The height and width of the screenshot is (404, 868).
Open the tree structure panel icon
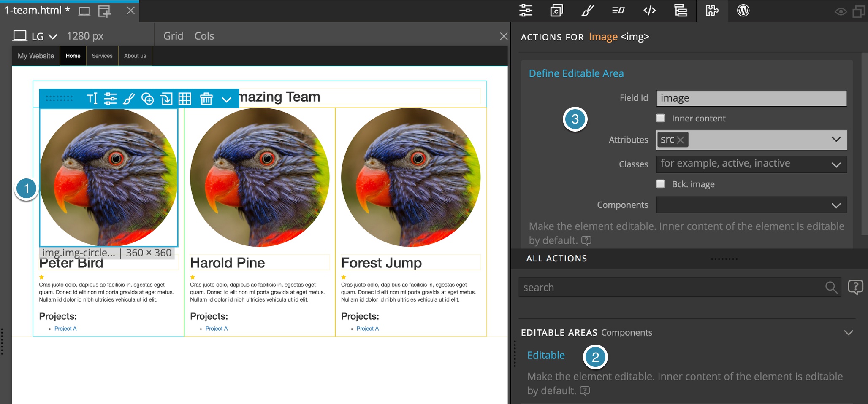(x=681, y=11)
